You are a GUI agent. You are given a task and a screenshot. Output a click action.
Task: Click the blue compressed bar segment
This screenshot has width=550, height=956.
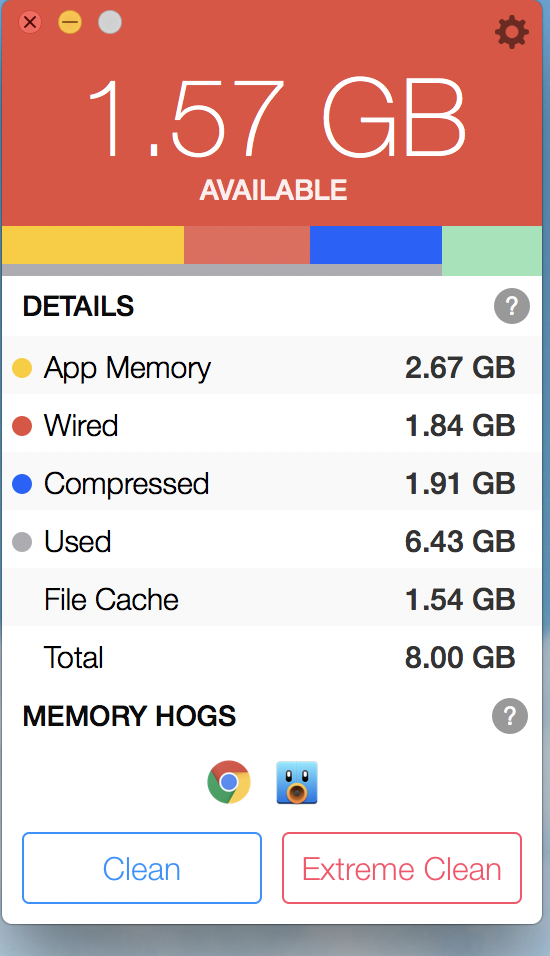tap(376, 245)
